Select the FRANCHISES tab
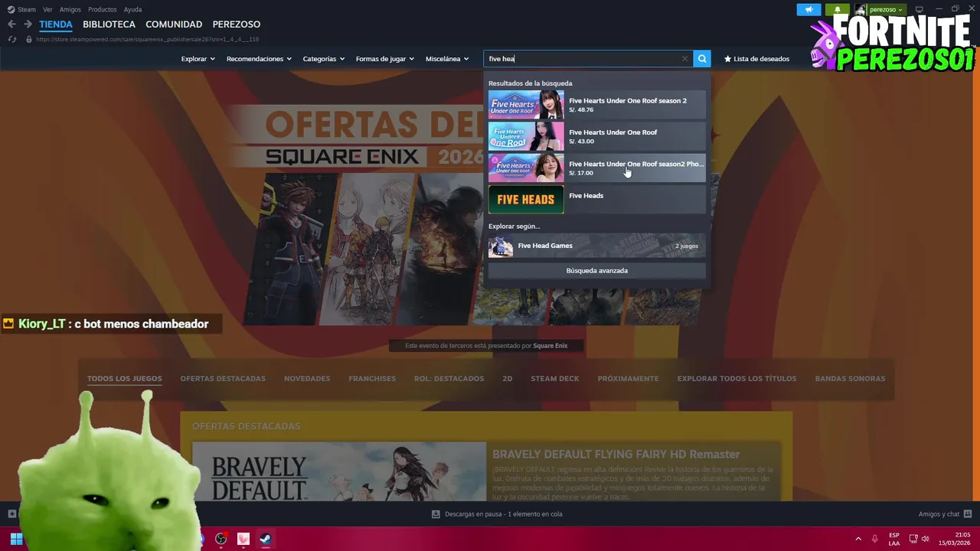The image size is (980, 551). point(372,379)
